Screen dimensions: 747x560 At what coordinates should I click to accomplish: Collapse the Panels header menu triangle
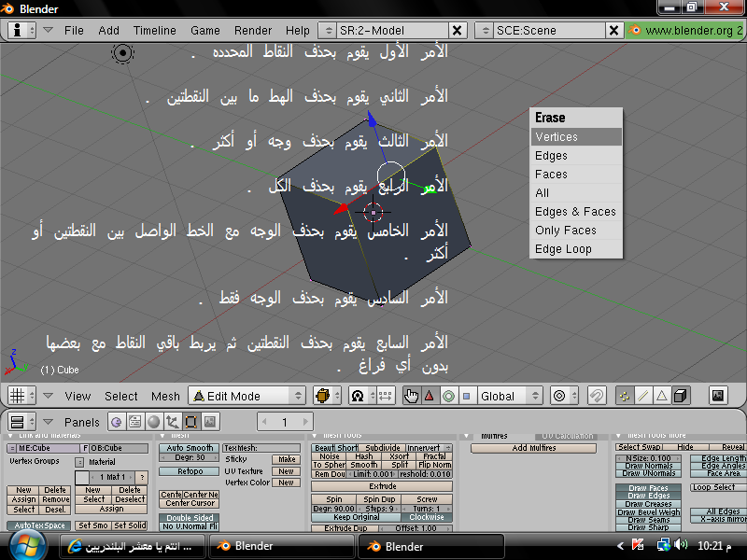(x=48, y=422)
